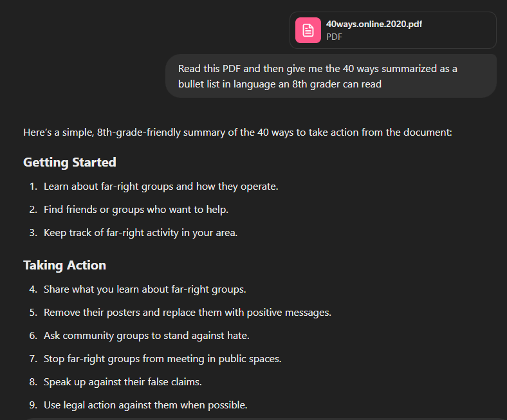The image size is (507, 420).
Task: Select the Getting Started heading
Action: (69, 162)
